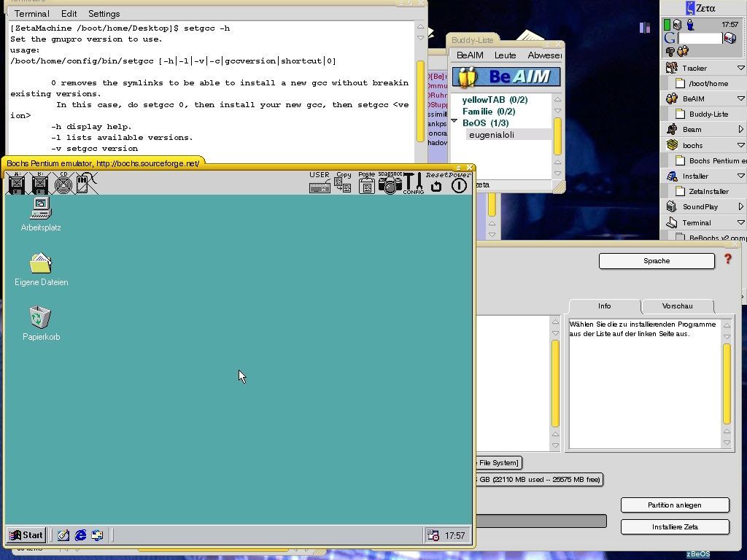Select the yellowTAB (0/2) group

pos(495,99)
